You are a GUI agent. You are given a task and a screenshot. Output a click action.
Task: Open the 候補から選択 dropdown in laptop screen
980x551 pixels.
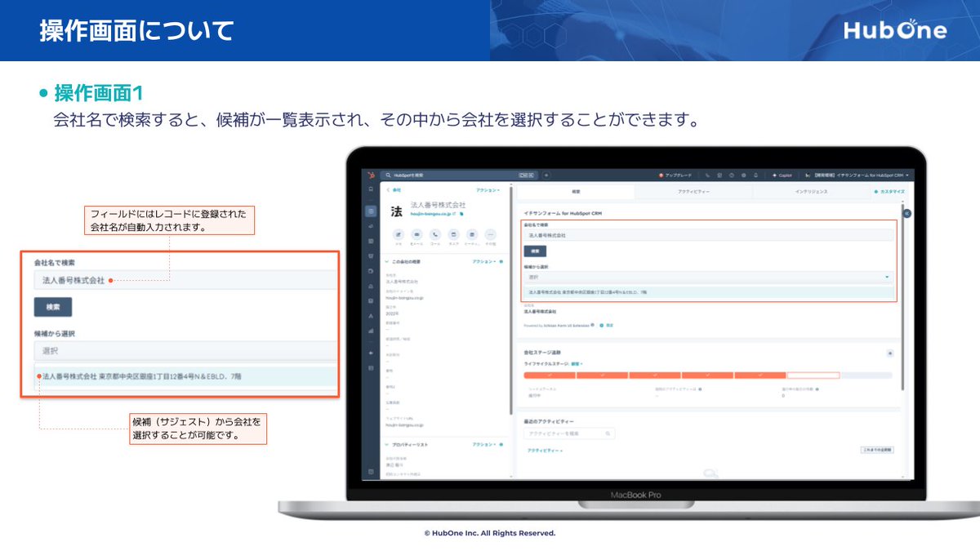708,277
